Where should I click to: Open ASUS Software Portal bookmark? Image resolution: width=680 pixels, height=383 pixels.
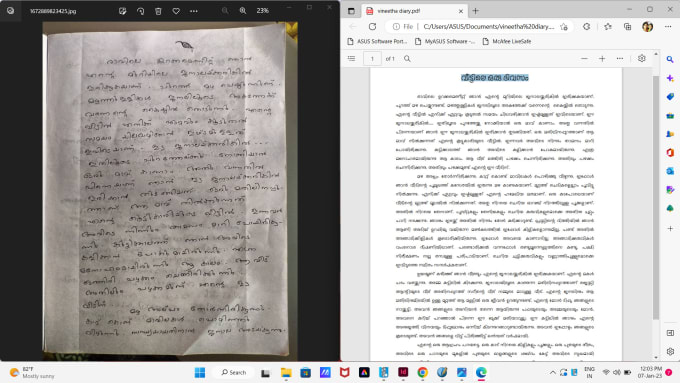[x=377, y=41]
